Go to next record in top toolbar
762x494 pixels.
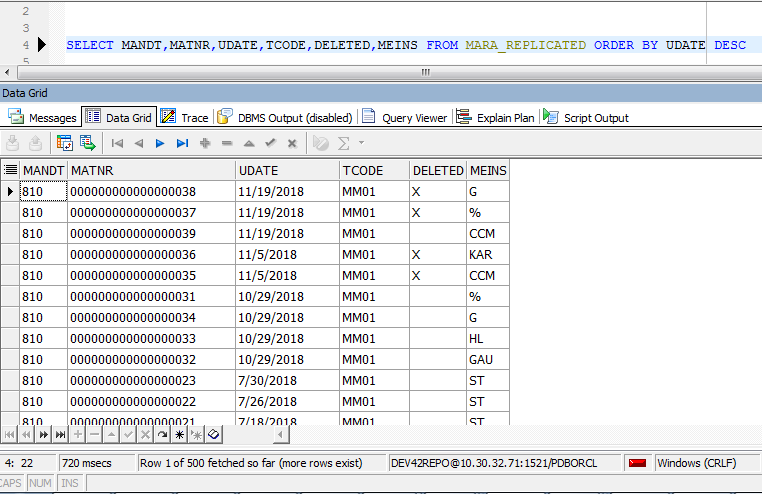point(160,143)
